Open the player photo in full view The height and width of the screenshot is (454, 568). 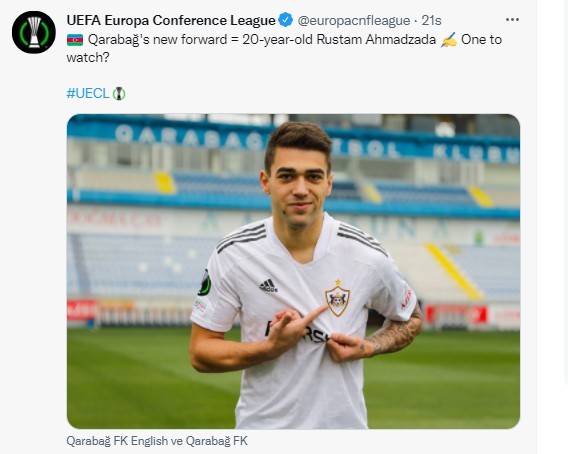click(x=293, y=271)
